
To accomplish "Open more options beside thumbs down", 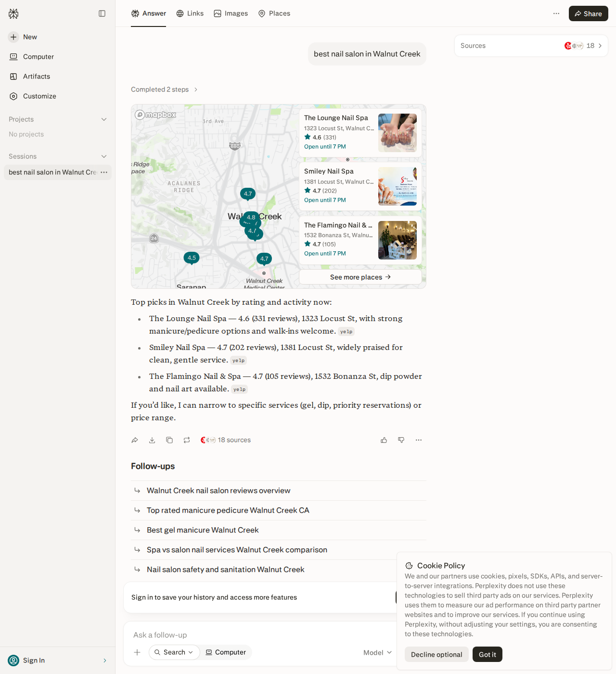I will coord(419,440).
